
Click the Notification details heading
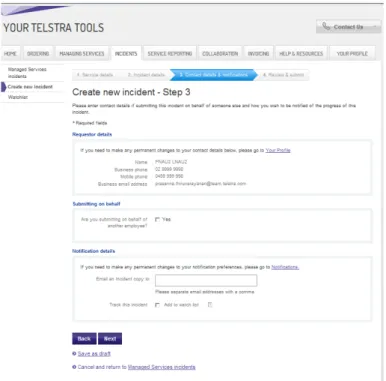pos(94,251)
